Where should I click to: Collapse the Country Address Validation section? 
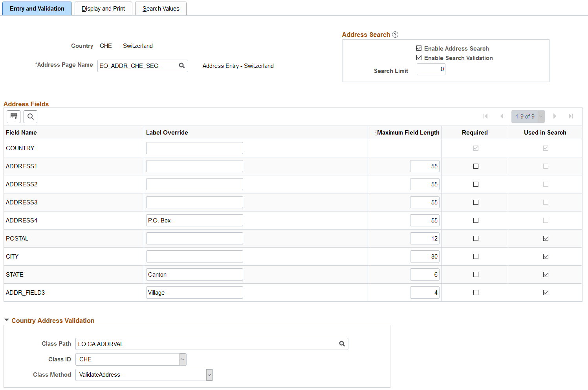pos(6,319)
